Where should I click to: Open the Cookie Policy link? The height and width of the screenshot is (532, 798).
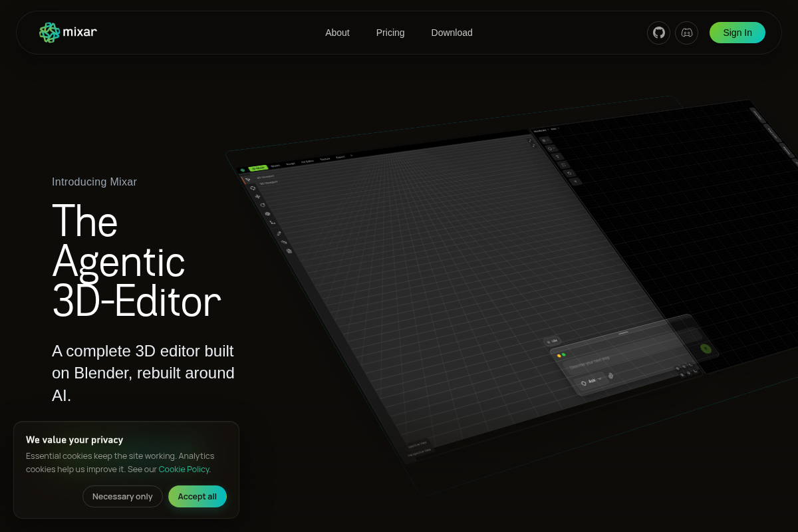point(184,469)
